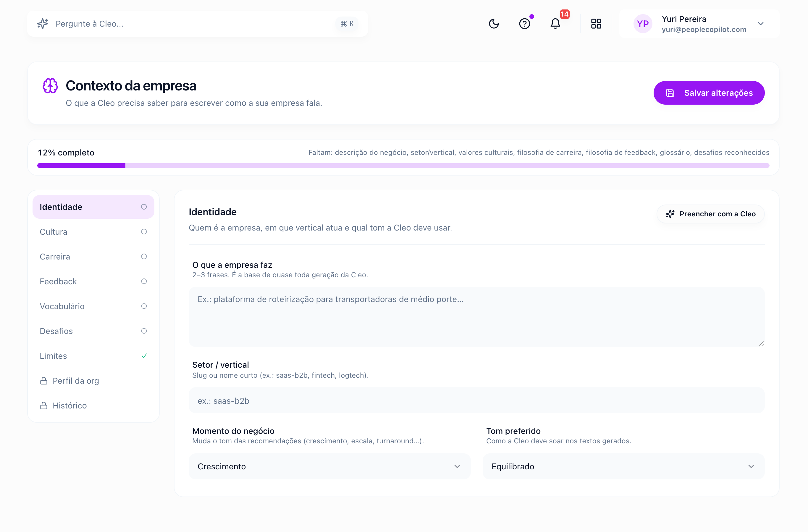Open the locked Perfil da org item
Image resolution: width=808 pixels, height=532 pixels.
coord(93,381)
